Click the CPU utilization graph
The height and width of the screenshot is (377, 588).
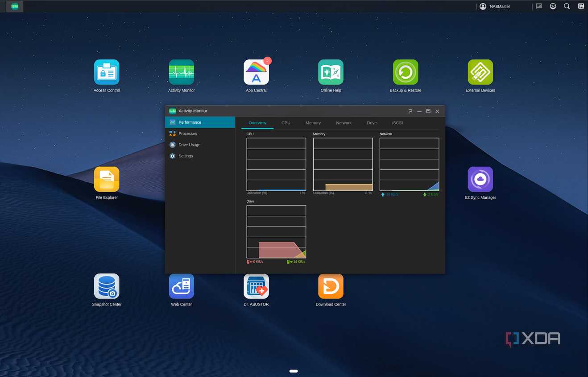click(276, 164)
